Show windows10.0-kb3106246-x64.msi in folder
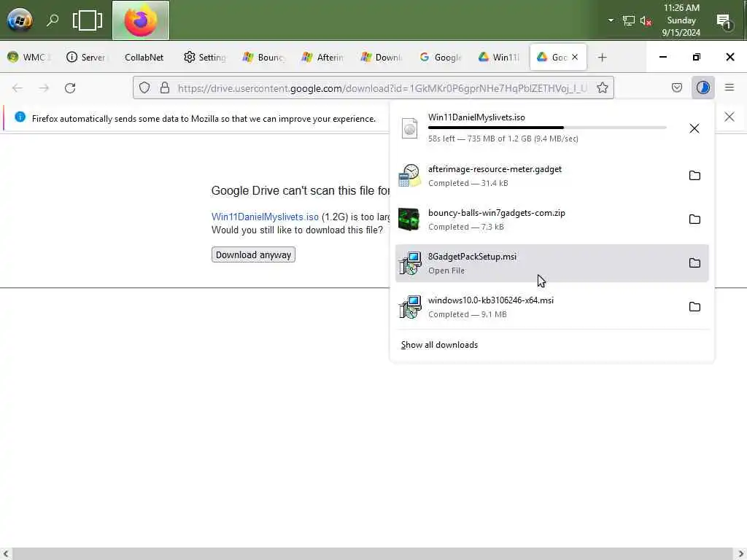Image resolution: width=747 pixels, height=560 pixels. 694,307
